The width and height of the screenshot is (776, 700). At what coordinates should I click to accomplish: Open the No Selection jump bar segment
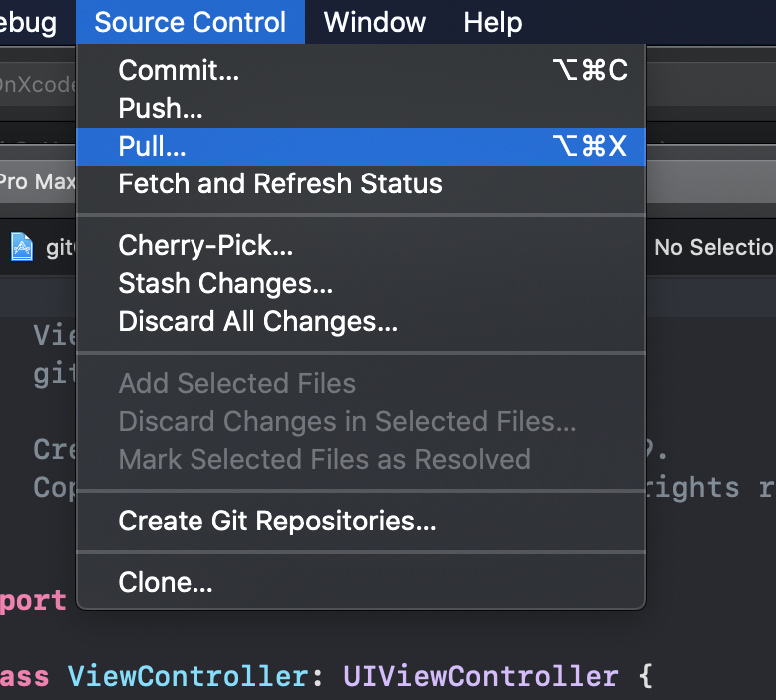point(714,247)
